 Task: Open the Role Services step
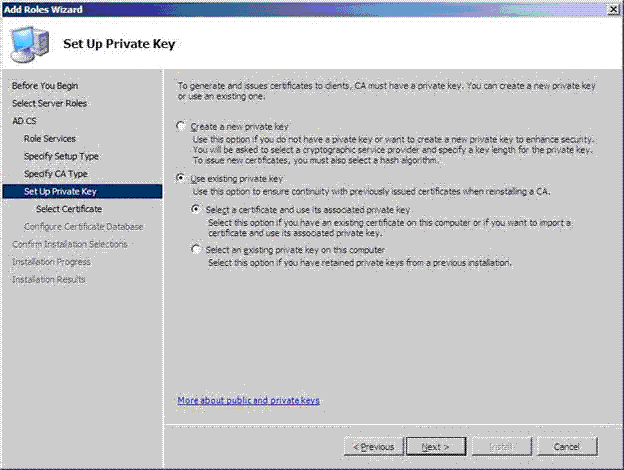pyautogui.click(x=50, y=138)
